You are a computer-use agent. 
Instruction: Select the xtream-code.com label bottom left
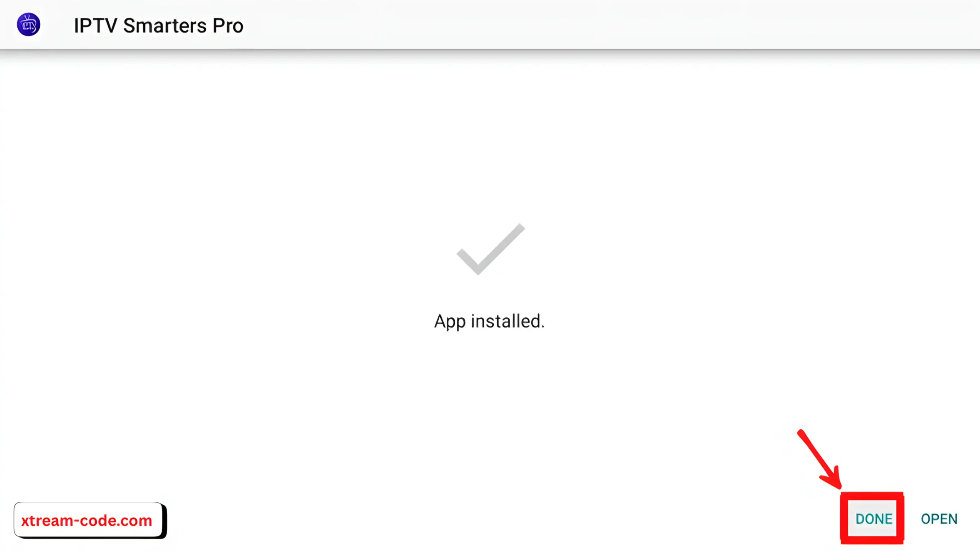[x=86, y=520]
